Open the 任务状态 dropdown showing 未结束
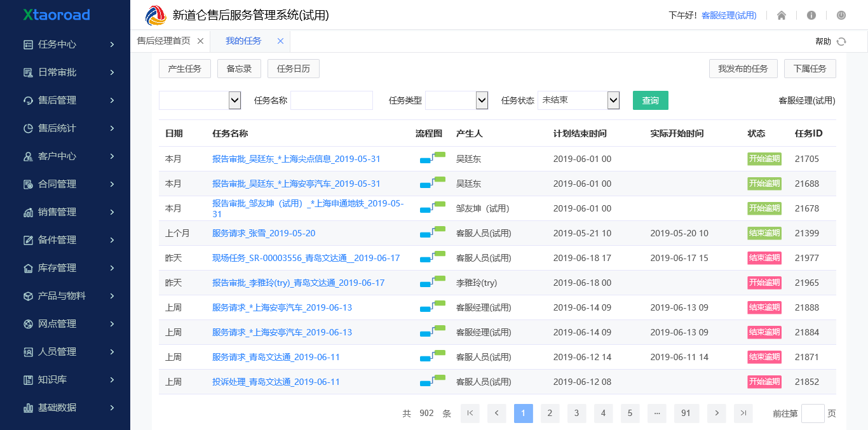The image size is (868, 430). click(x=578, y=100)
